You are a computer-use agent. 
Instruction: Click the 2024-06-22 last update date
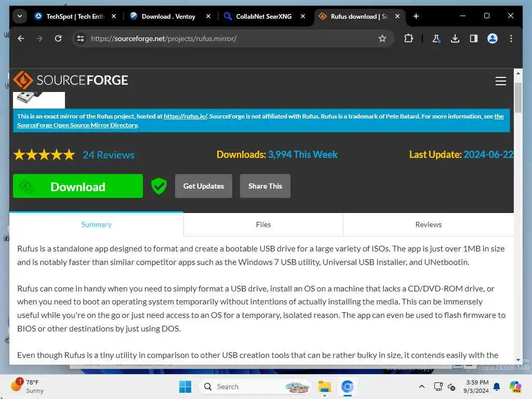point(488,155)
